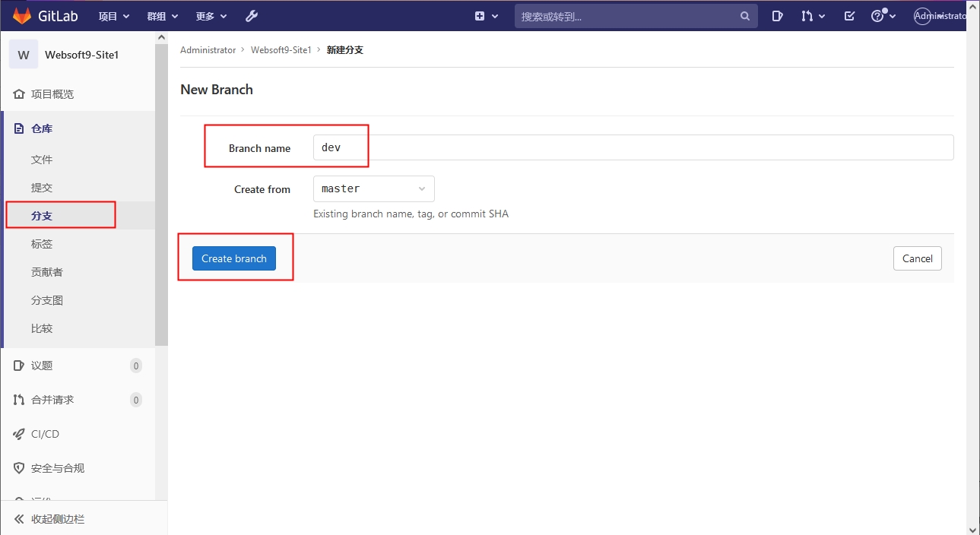Collapse the sidebar with 收起侧边栏

coord(57,519)
